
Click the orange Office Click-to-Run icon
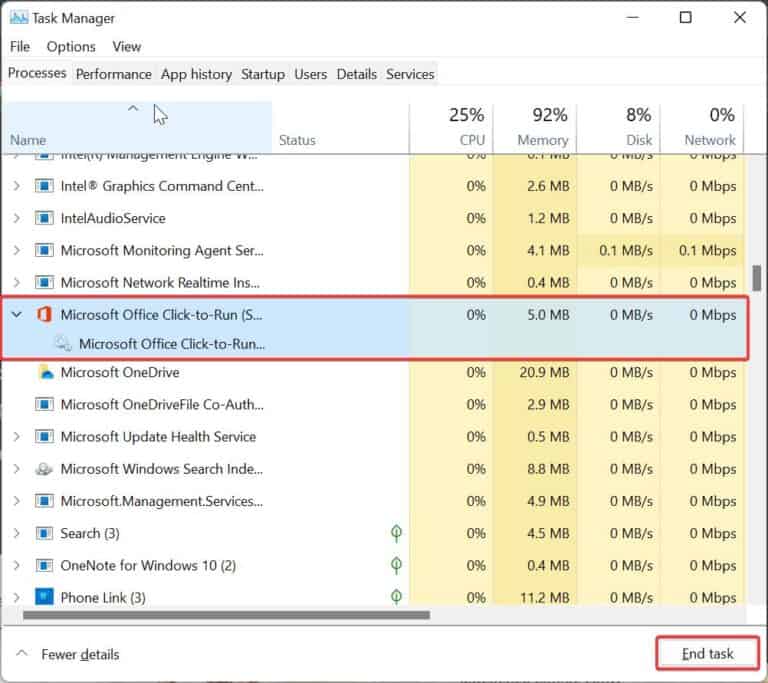pyautogui.click(x=44, y=315)
